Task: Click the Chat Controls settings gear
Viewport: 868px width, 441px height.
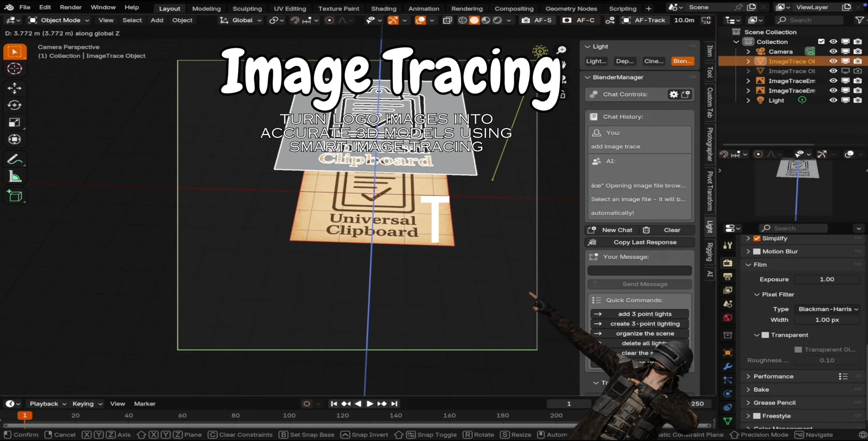Action: [x=674, y=94]
